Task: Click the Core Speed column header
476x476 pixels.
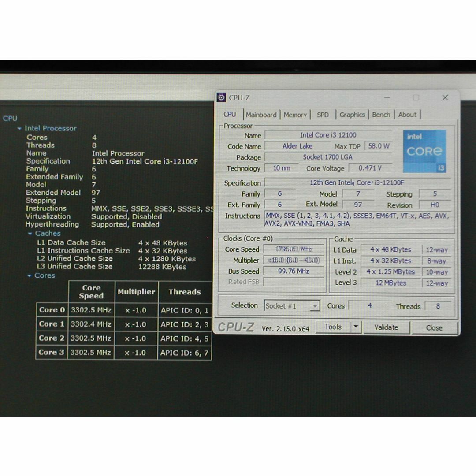Action: [91, 292]
